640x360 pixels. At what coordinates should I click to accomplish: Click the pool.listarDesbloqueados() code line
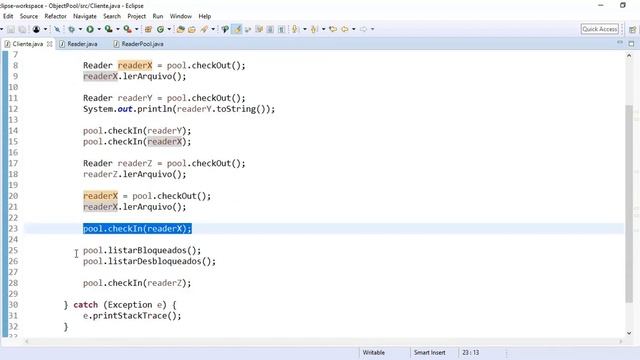[x=149, y=261]
